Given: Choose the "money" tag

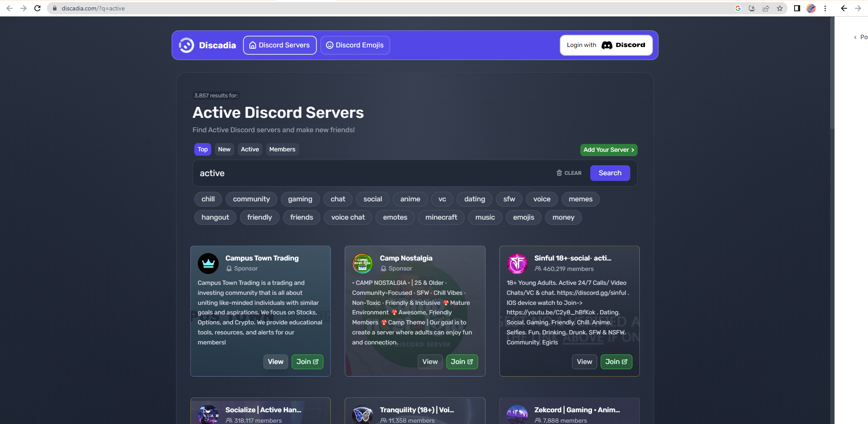Looking at the screenshot, I should 563,217.
